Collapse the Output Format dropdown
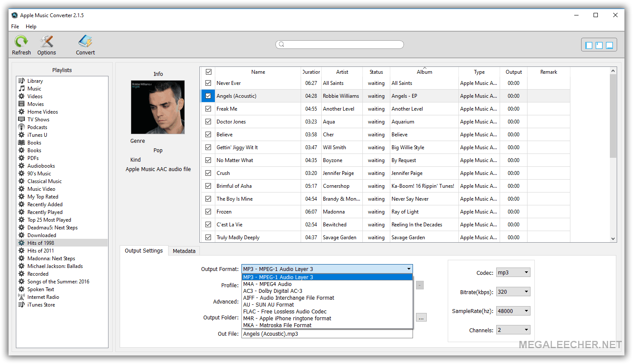 tap(409, 269)
